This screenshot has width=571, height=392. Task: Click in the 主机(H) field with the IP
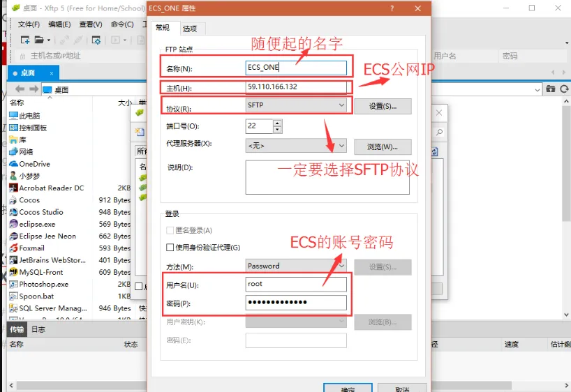click(296, 87)
